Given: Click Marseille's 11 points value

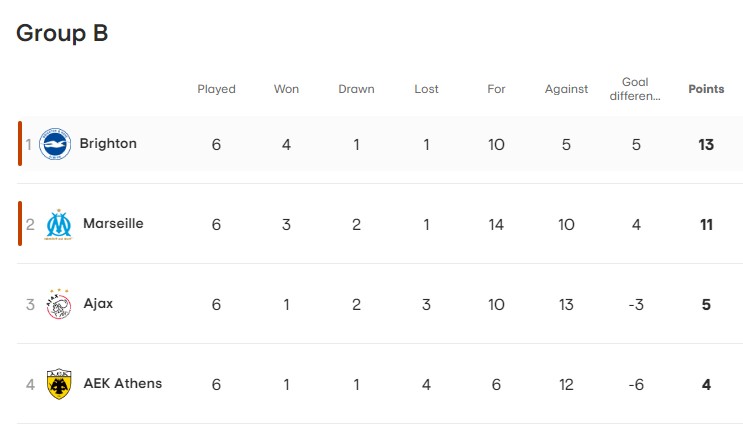Looking at the screenshot, I should [706, 224].
